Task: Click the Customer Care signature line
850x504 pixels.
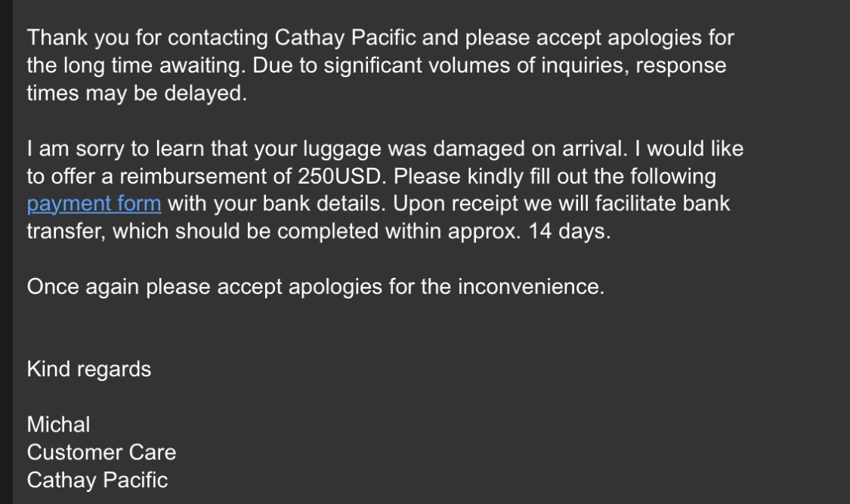Action: pos(101,453)
